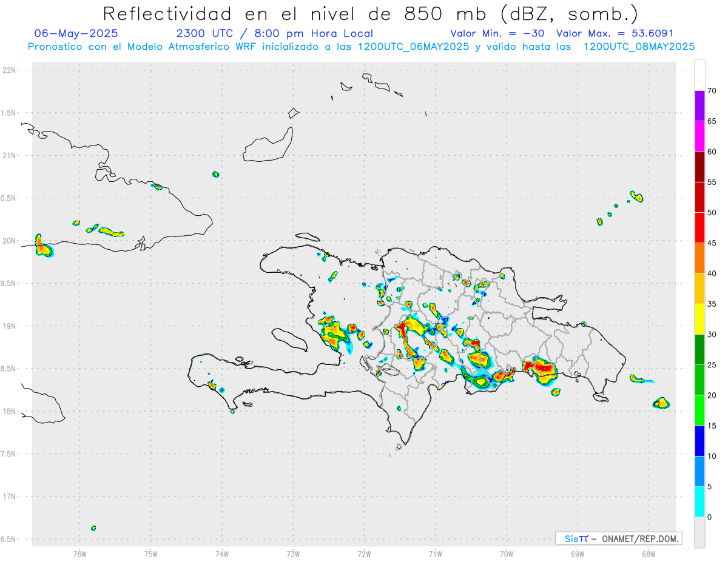The image size is (728, 562).
Task: Click the colorbar value '5'
Action: pyautogui.click(x=710, y=487)
